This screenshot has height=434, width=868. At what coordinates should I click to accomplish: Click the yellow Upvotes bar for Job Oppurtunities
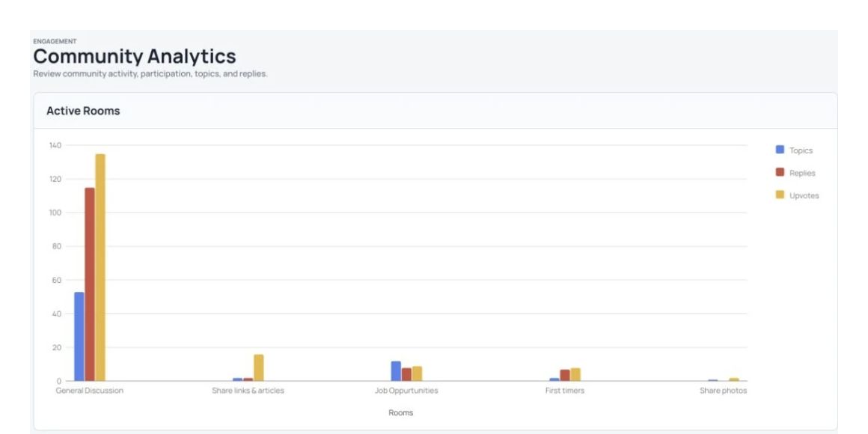[417, 373]
